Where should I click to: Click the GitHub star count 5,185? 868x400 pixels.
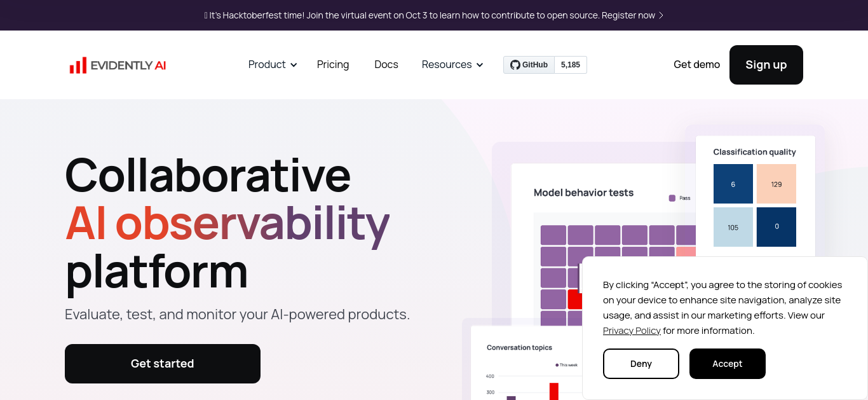[x=571, y=65]
